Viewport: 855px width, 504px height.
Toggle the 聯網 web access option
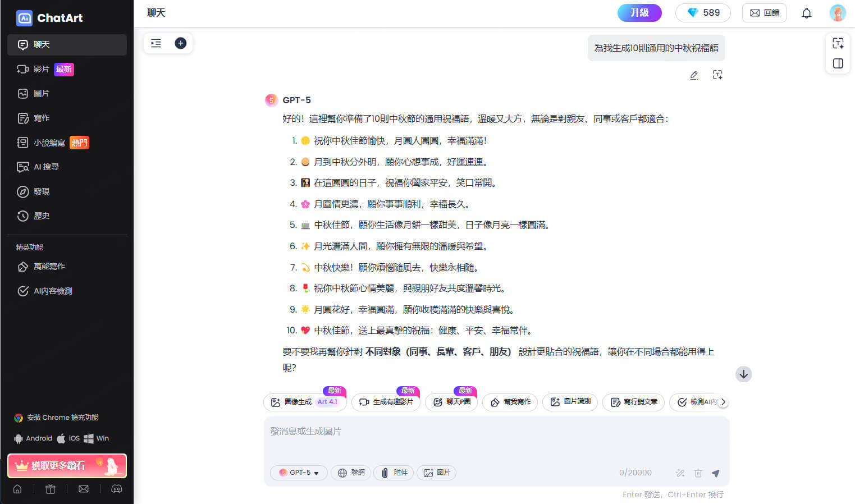click(351, 473)
